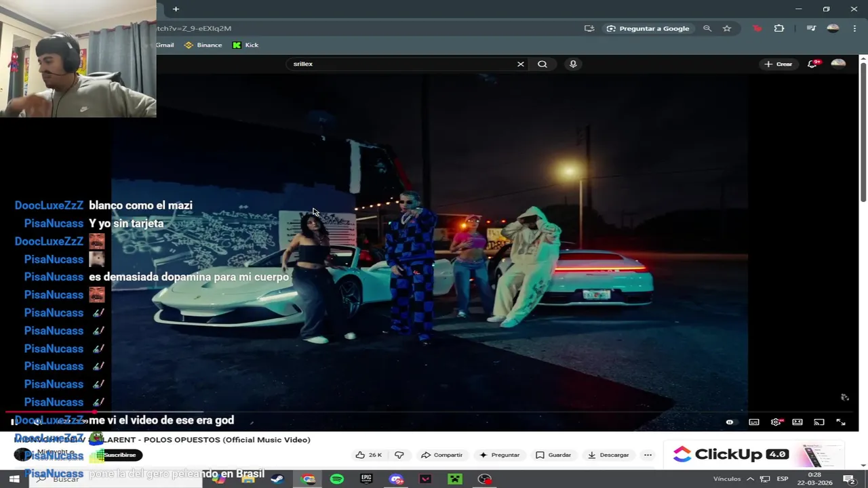Like the video with 26 K button

click(x=369, y=455)
